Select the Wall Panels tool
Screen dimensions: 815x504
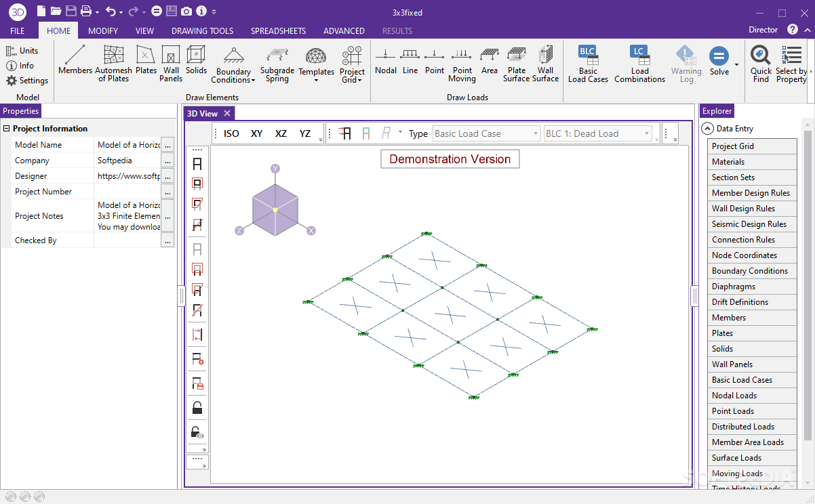[x=170, y=64]
